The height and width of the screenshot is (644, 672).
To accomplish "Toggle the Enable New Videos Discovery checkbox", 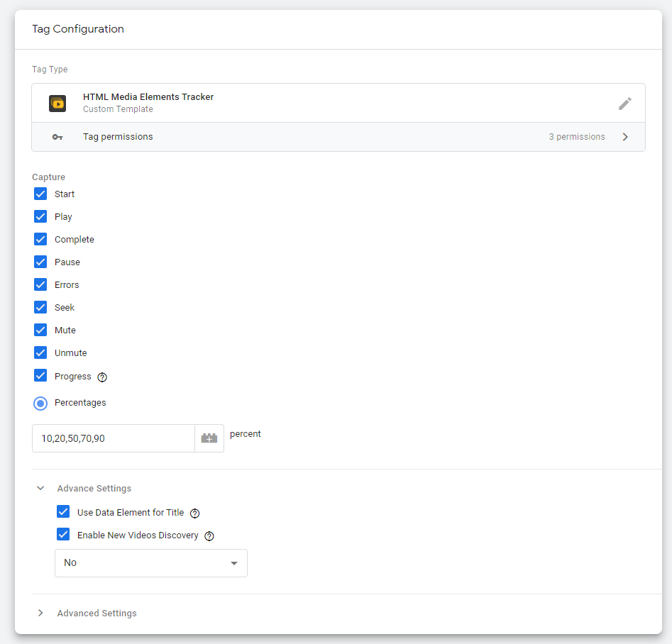I will (x=63, y=535).
